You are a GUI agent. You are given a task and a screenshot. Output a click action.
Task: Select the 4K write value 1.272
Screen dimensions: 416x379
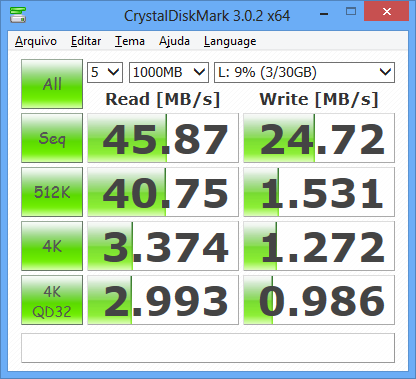[319, 246]
